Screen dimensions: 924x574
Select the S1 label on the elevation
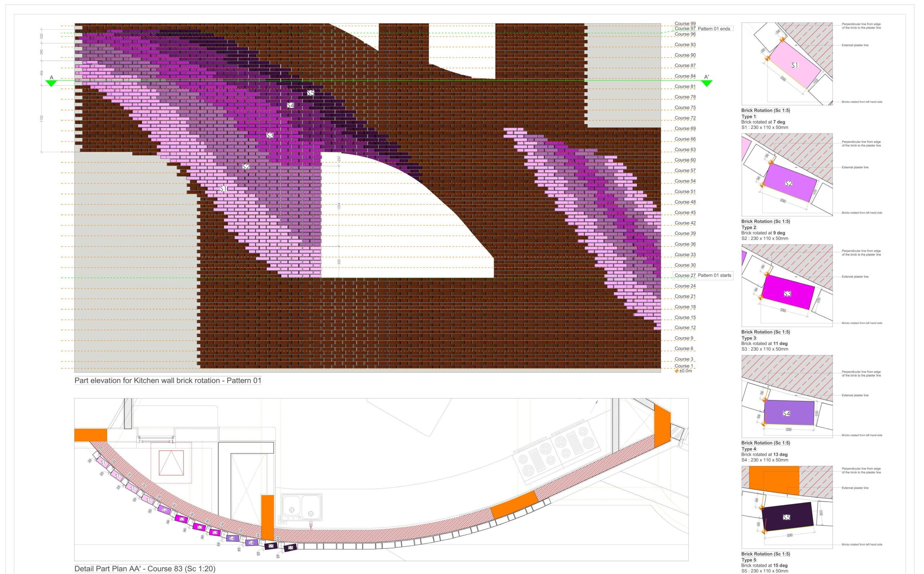coord(223,189)
